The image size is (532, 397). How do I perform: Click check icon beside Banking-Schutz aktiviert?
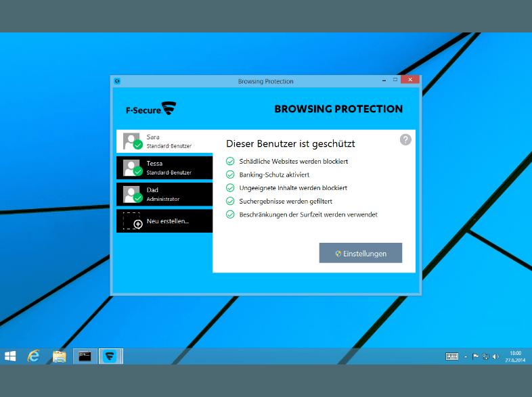[230, 174]
